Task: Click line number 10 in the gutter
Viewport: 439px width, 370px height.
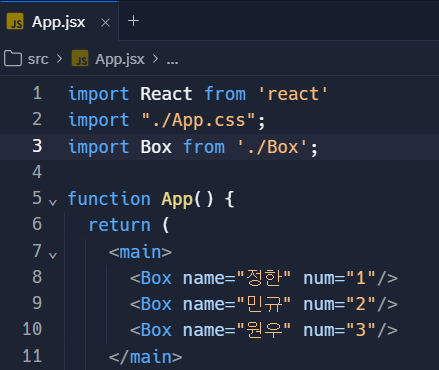Action: pos(32,329)
